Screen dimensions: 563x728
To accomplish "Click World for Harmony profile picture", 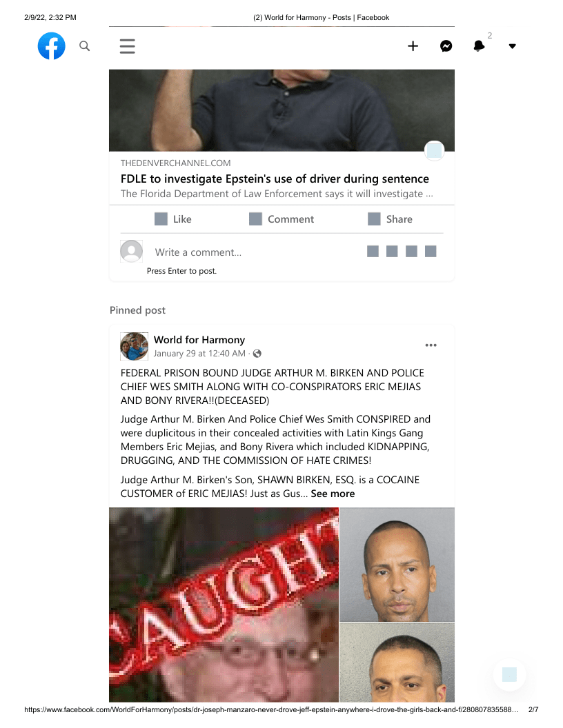I will (135, 346).
